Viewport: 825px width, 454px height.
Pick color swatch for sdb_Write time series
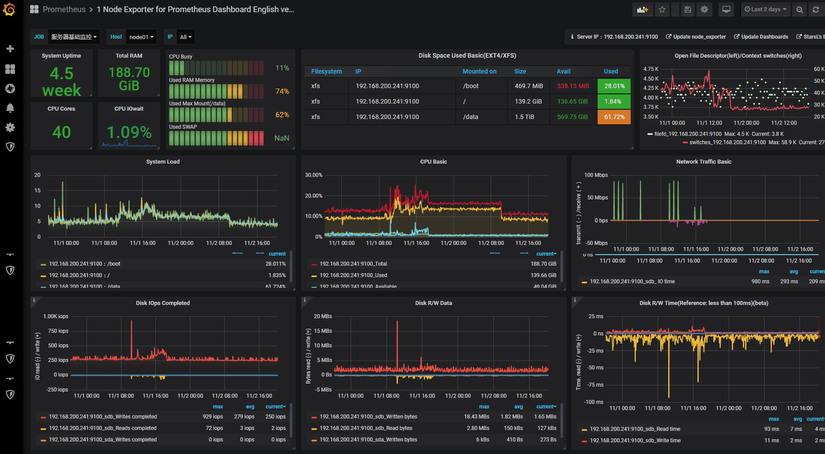click(584, 441)
